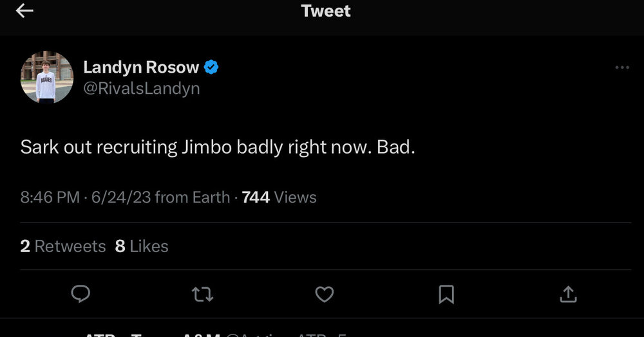View the 8 Likes list
Screen dimensions: 644x337
coord(142,246)
